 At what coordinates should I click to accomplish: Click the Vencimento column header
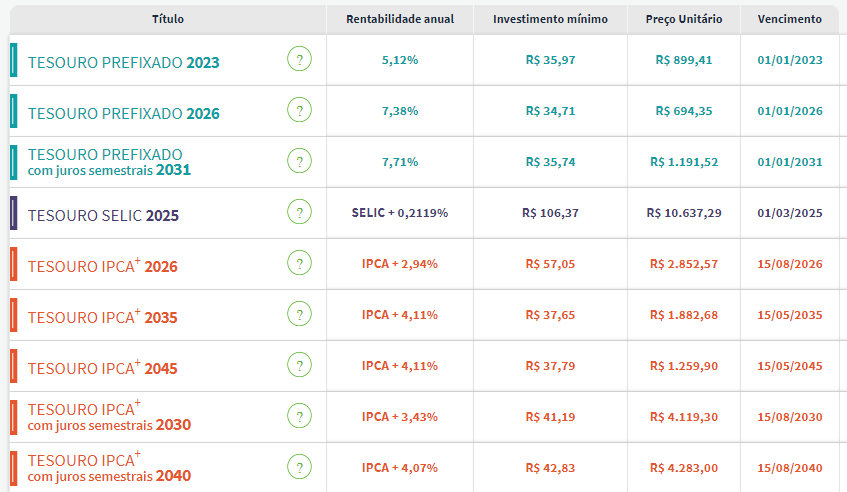pos(790,19)
